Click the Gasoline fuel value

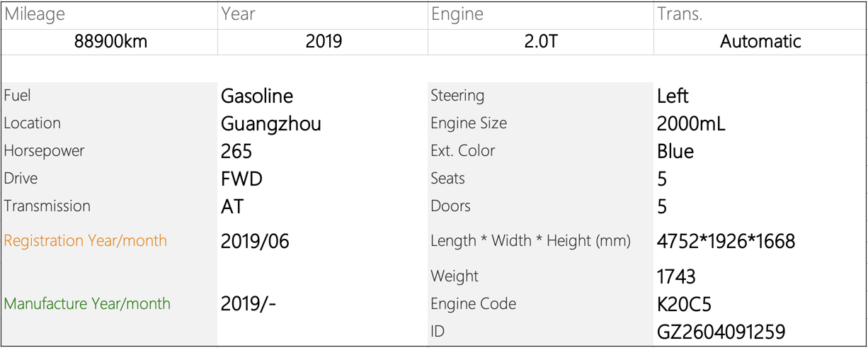257,96
